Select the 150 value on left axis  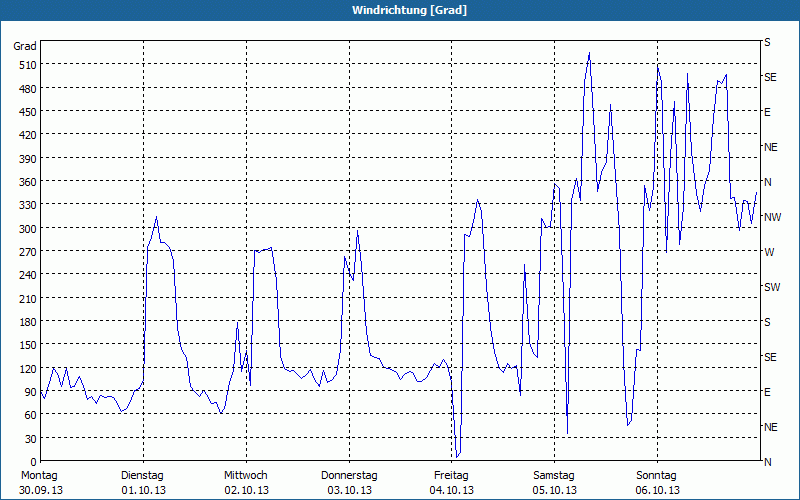(28, 345)
